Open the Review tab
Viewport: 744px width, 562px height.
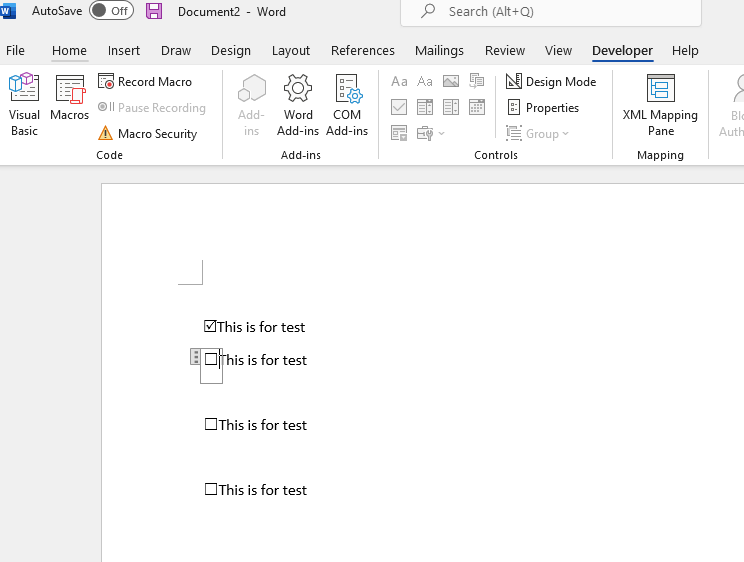[505, 50]
